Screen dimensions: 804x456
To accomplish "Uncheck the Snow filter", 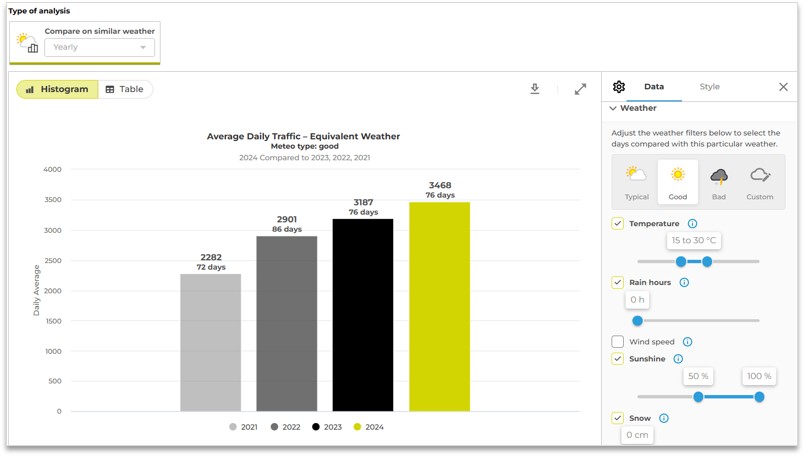I will pos(618,418).
